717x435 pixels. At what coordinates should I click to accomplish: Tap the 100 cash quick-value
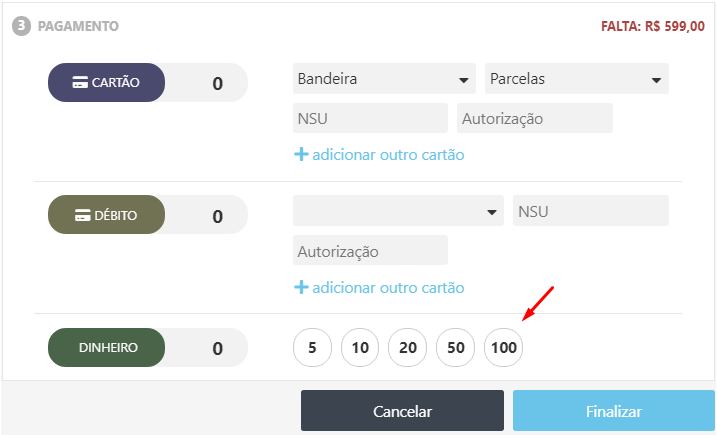pos(503,349)
